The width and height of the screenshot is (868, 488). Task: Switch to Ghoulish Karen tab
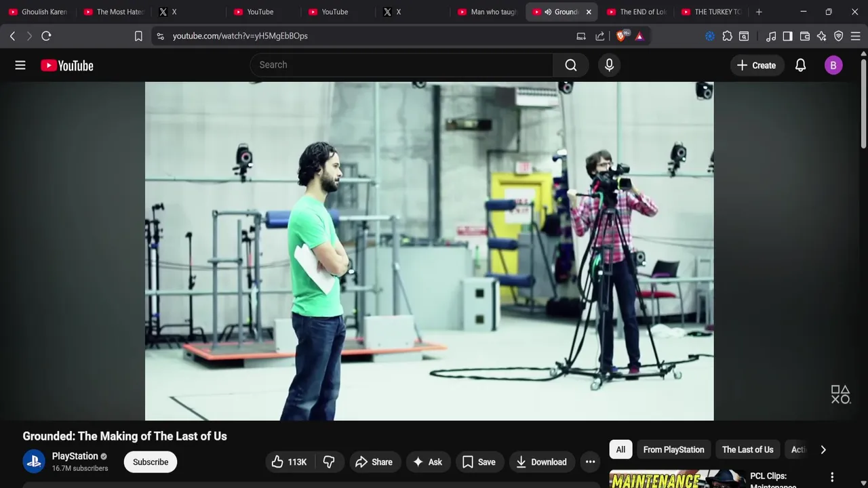click(38, 12)
